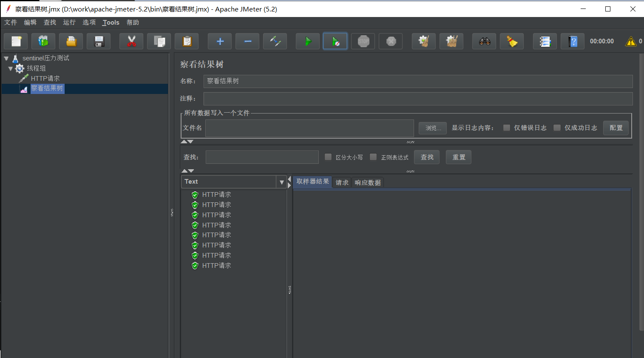Open the 帮助 menu
The width and height of the screenshot is (644, 358).
coord(133,23)
